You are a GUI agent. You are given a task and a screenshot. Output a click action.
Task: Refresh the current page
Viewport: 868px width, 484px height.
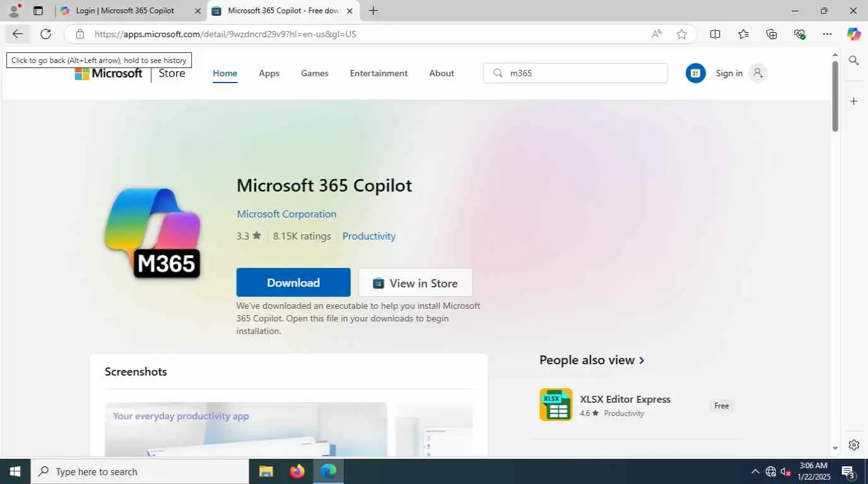click(x=45, y=34)
